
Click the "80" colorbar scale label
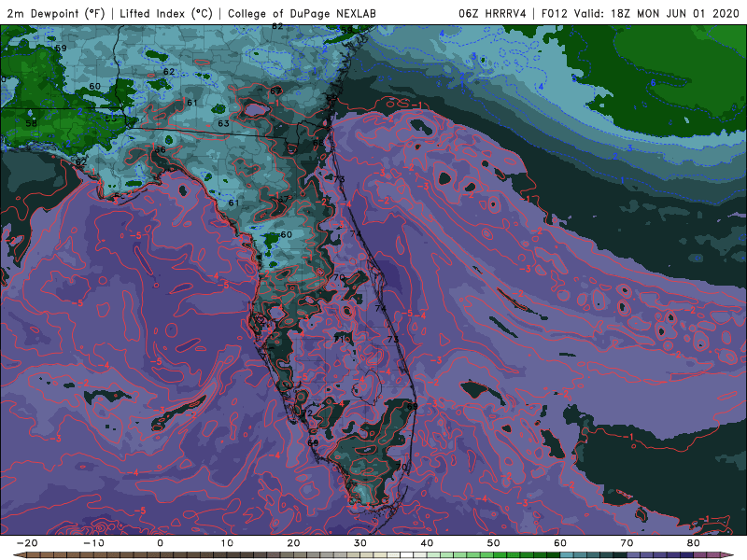click(694, 543)
